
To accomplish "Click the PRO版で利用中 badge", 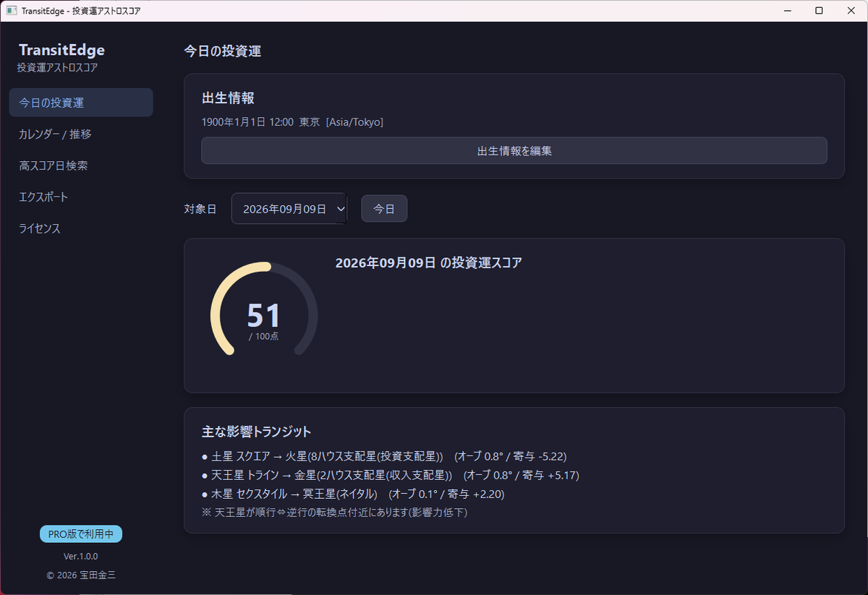I will 81,534.
